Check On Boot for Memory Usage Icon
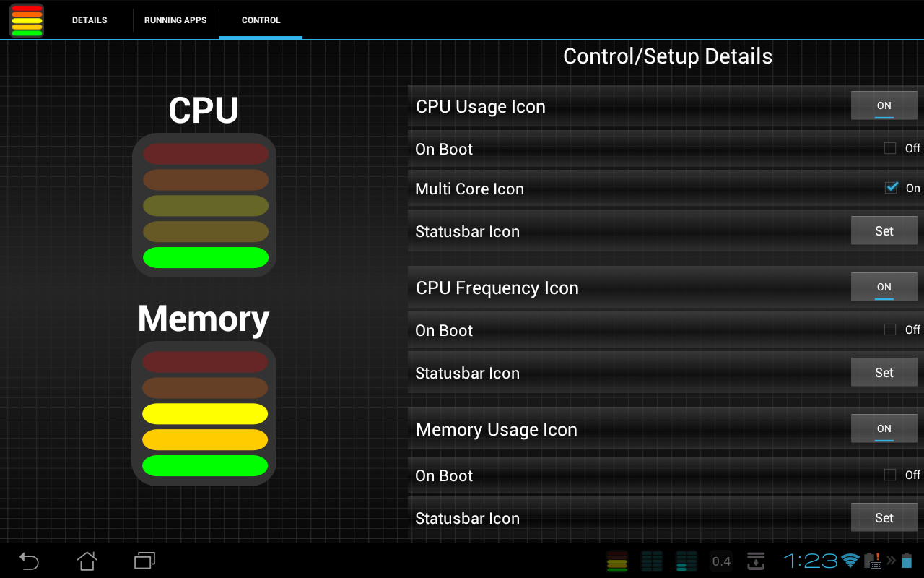 click(890, 475)
